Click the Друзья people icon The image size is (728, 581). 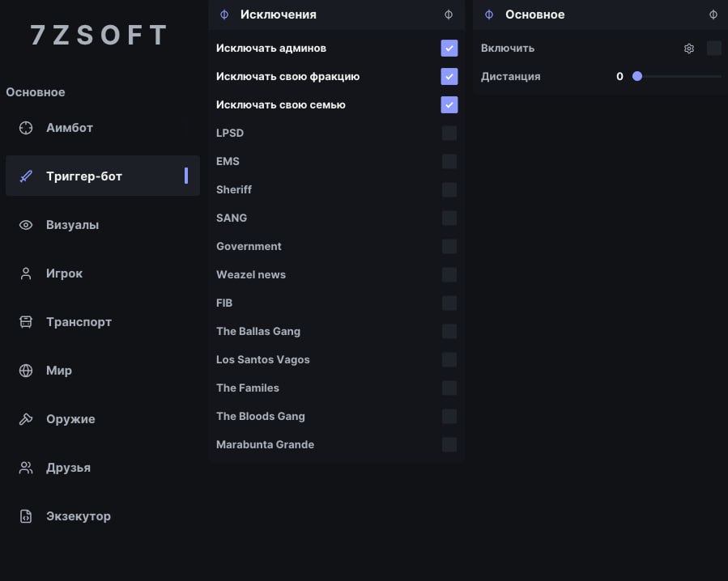26,468
